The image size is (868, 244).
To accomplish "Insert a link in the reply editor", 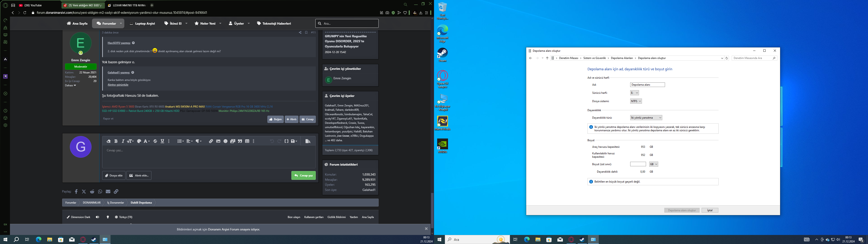I will point(211,141).
